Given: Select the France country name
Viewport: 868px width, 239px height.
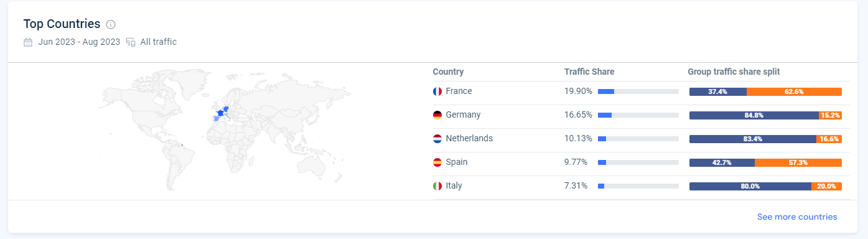Looking at the screenshot, I should click(459, 91).
